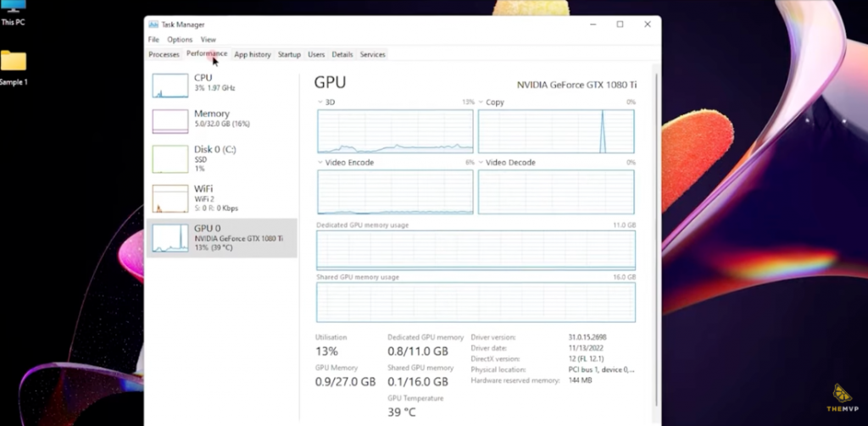Select the CPU performance graph thumbnail
The width and height of the screenshot is (868, 426).
[170, 85]
